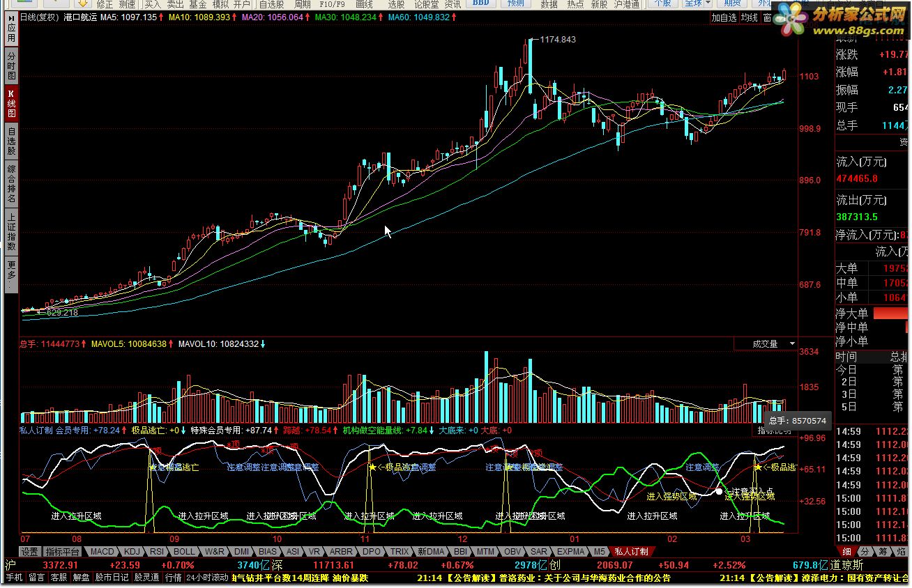
Task: Switch indicator to RSI
Action: tap(158, 551)
